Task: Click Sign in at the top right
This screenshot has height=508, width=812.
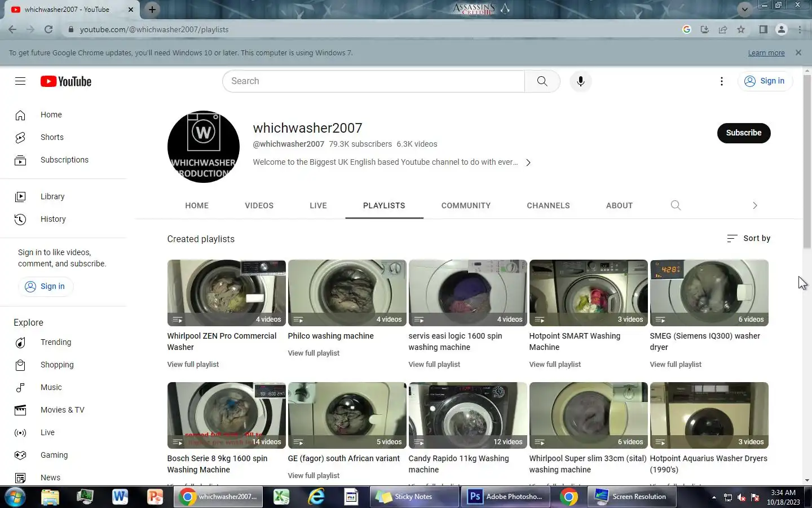Action: [x=765, y=81]
